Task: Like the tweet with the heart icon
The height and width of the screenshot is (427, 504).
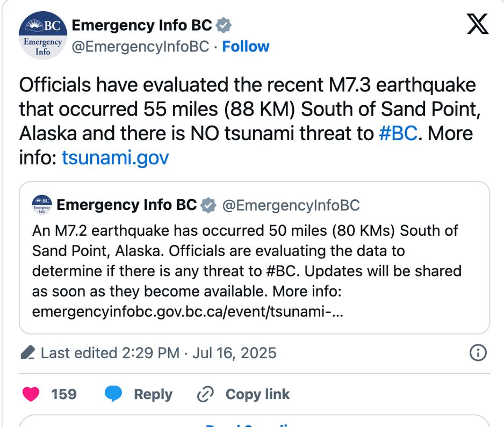Action: (31, 394)
